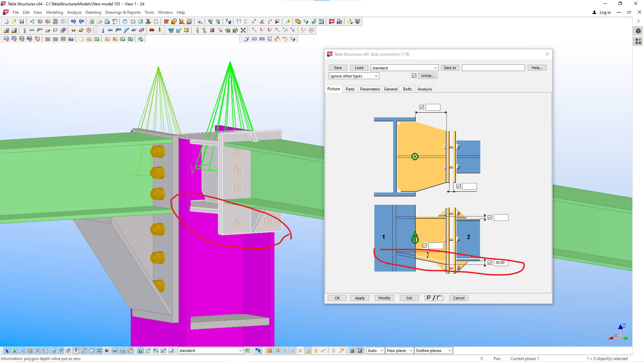The width and height of the screenshot is (644, 362).
Task: Click the New model toolbar icon
Action: click(6, 21)
